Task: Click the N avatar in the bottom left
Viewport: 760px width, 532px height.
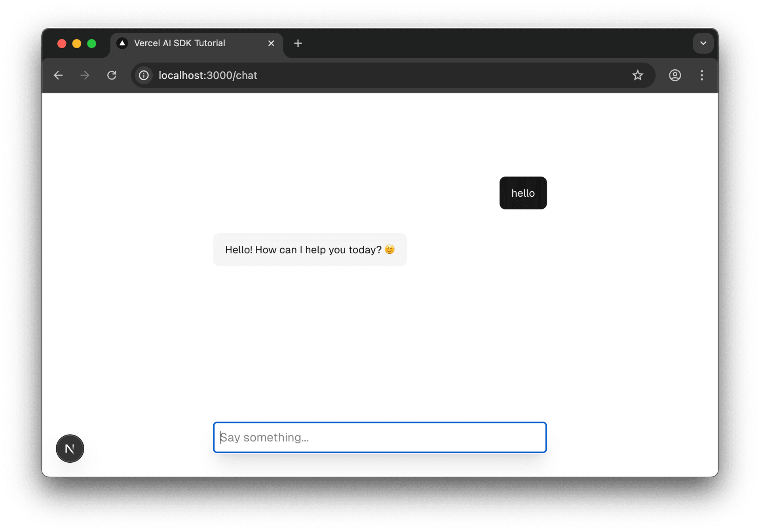Action: 70,448
